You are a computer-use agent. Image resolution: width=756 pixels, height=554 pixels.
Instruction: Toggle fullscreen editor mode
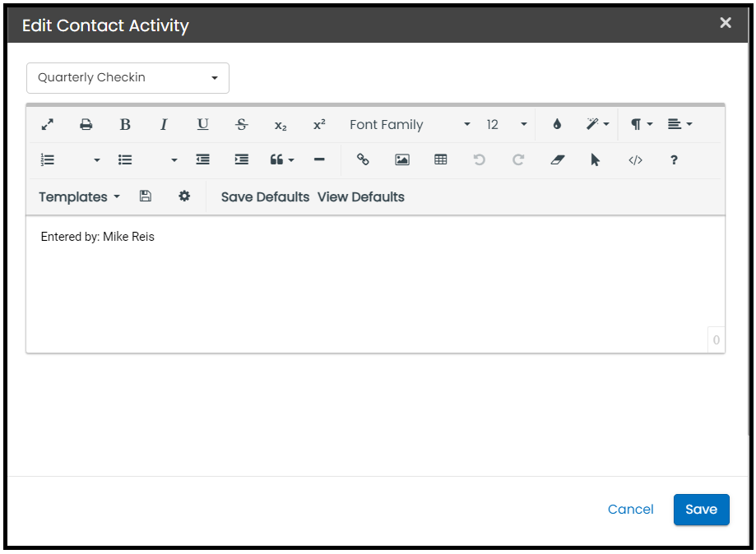pyautogui.click(x=48, y=125)
